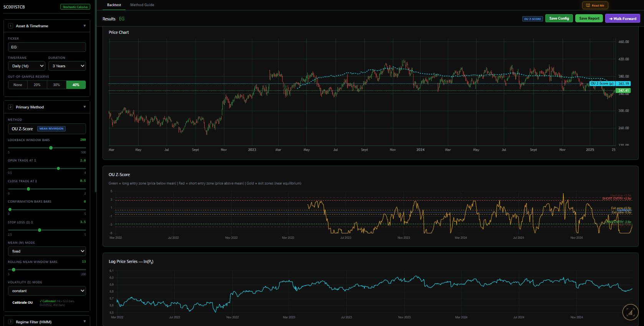Select 20% out-of-sample reserve

pyautogui.click(x=37, y=85)
